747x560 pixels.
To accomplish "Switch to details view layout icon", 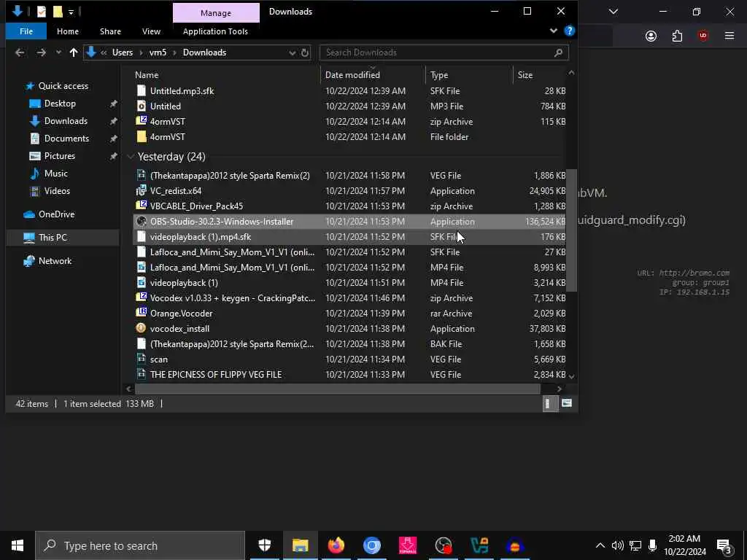I will click(x=549, y=404).
